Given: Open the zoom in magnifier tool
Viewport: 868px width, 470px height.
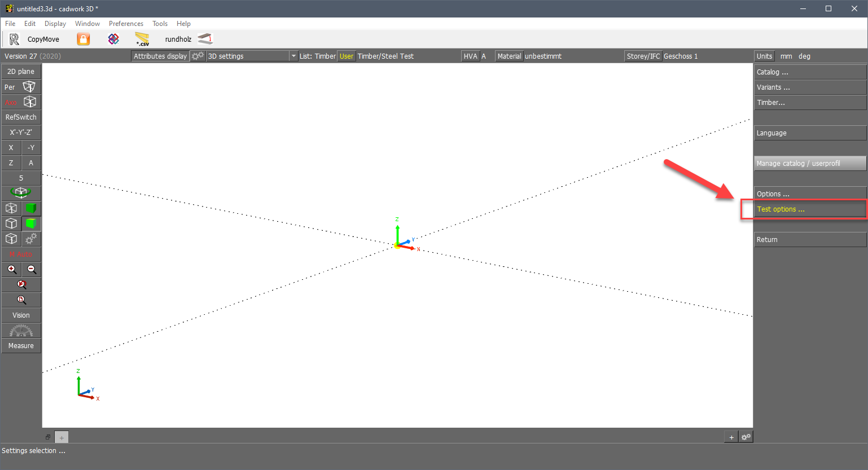Looking at the screenshot, I should [x=11, y=269].
